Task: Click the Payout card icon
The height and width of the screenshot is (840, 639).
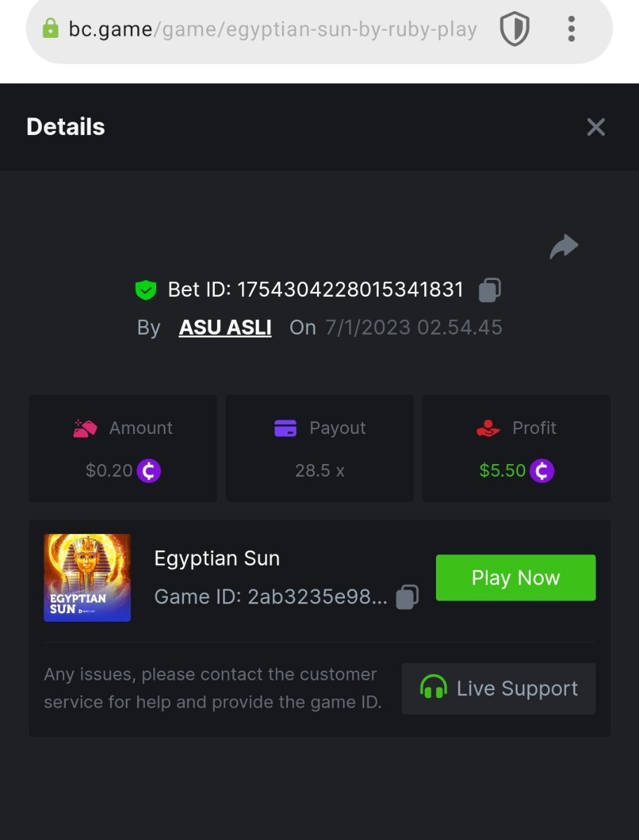Action: (x=286, y=428)
